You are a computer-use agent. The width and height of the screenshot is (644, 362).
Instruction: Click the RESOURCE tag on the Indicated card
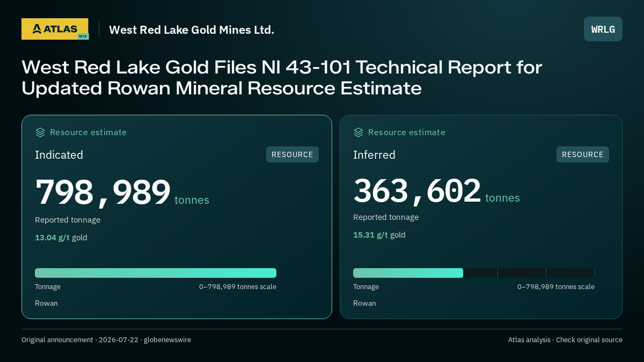click(292, 154)
